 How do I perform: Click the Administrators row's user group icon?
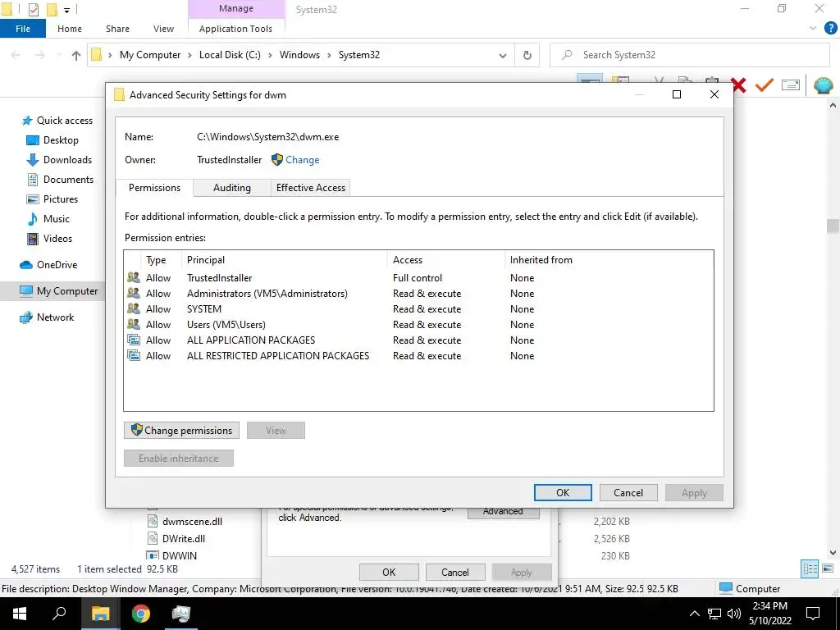134,293
